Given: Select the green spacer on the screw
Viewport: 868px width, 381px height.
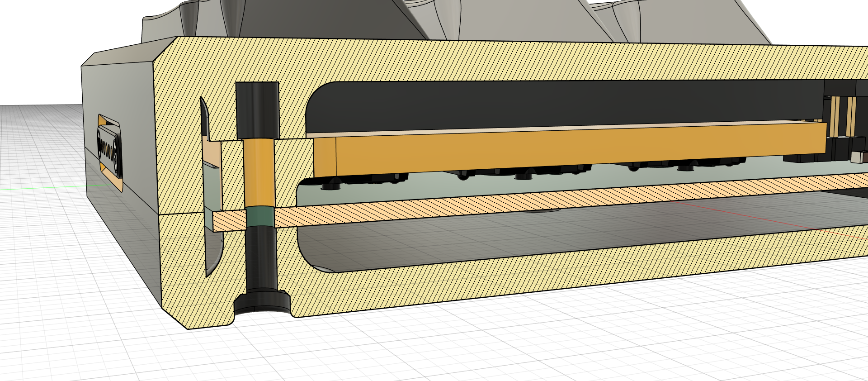Looking at the screenshot, I should 259,216.
